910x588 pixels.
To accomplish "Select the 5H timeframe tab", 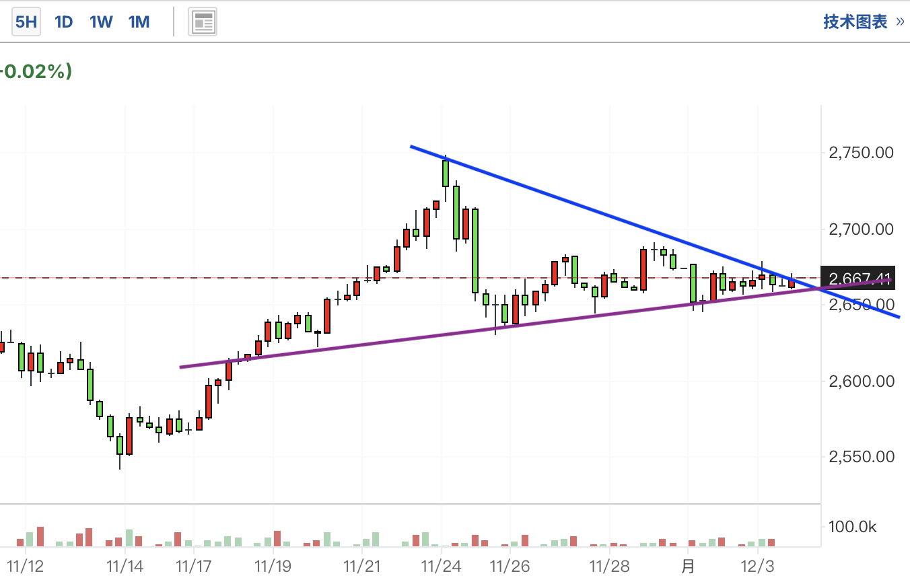I will coord(26,22).
